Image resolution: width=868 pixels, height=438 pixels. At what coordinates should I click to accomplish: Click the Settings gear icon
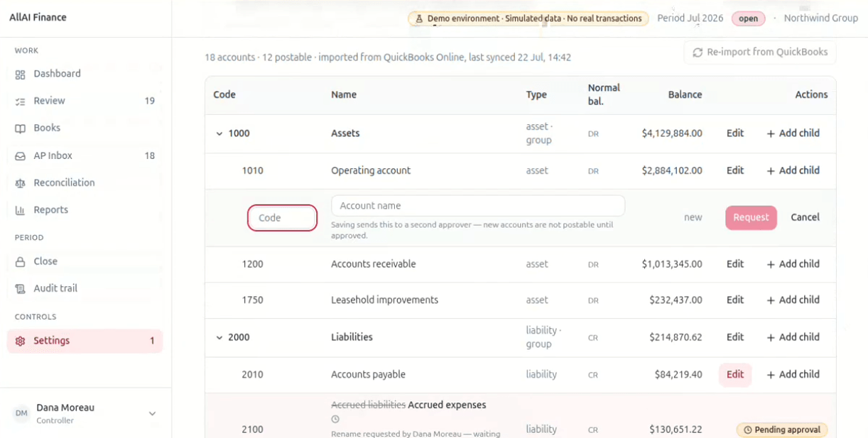coord(20,341)
